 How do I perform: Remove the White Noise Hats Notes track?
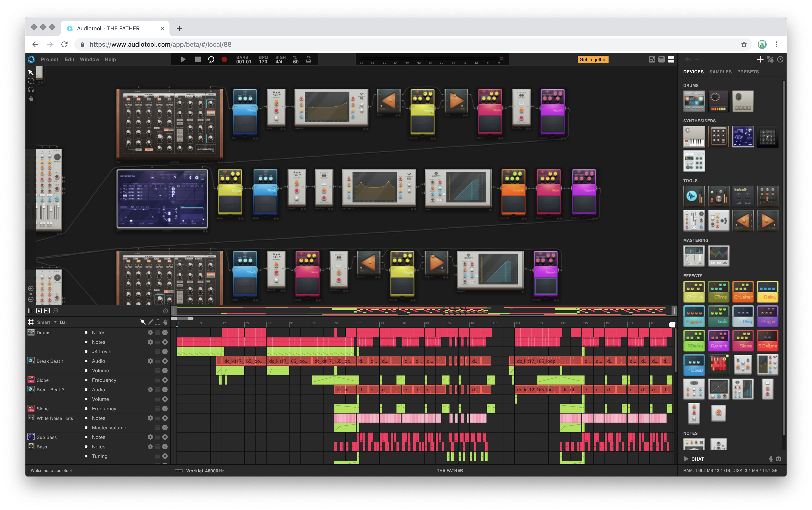165,418
